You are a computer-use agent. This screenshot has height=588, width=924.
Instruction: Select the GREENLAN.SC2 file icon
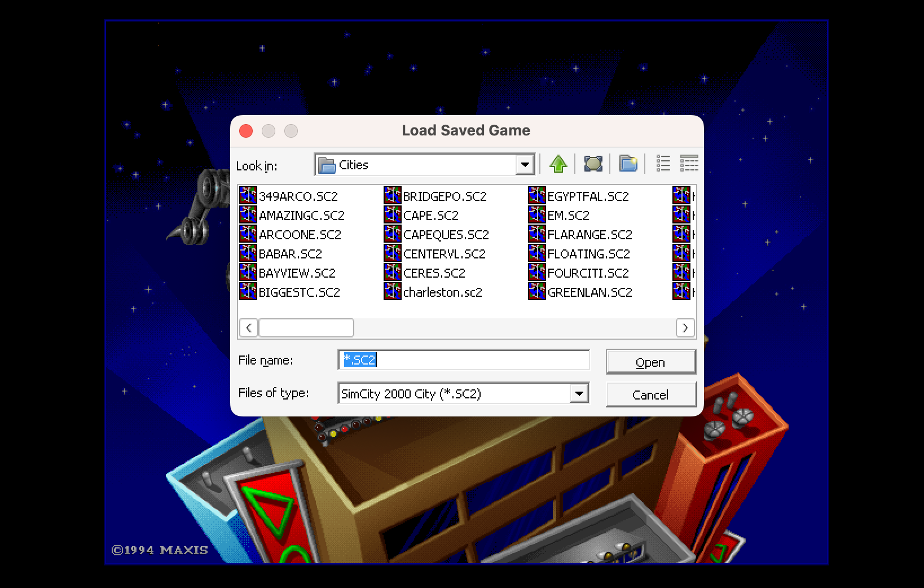(537, 292)
